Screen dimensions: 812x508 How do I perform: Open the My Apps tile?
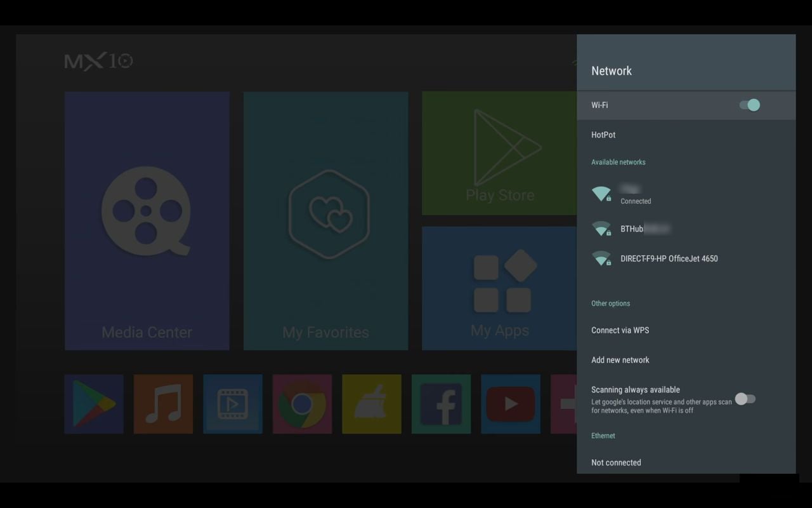[x=499, y=288]
